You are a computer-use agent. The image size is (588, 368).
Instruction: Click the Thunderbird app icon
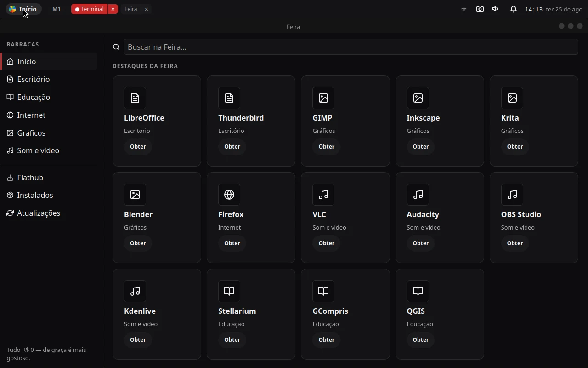tap(229, 98)
